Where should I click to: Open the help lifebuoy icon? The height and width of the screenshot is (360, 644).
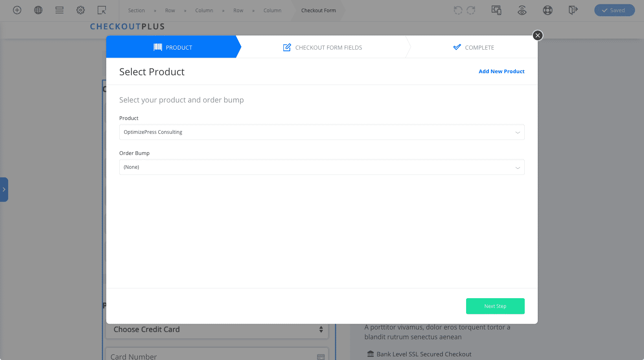548,10
